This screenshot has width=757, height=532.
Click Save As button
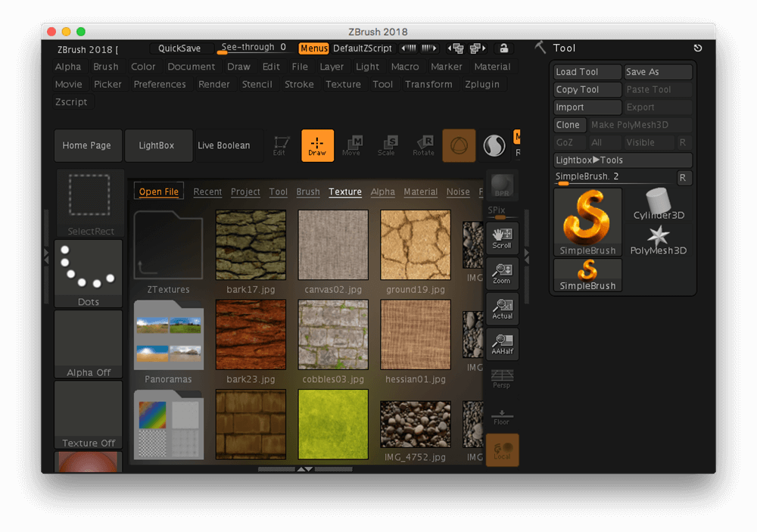click(x=658, y=72)
